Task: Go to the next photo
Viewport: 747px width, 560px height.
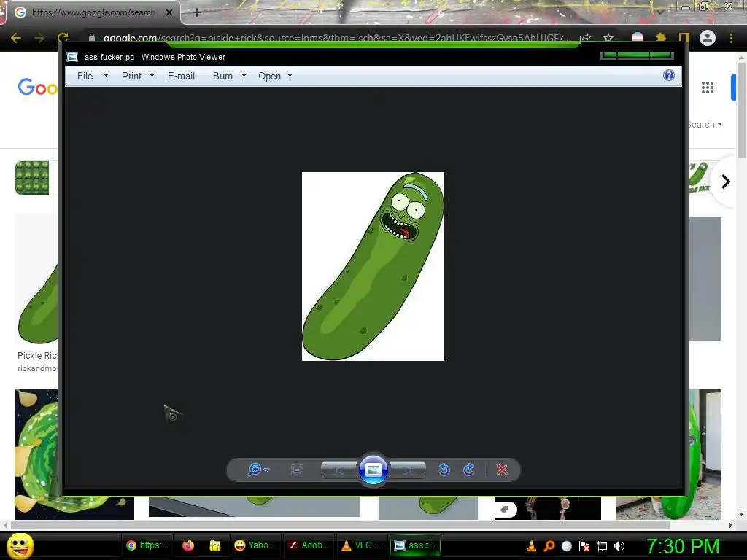Action: click(408, 470)
